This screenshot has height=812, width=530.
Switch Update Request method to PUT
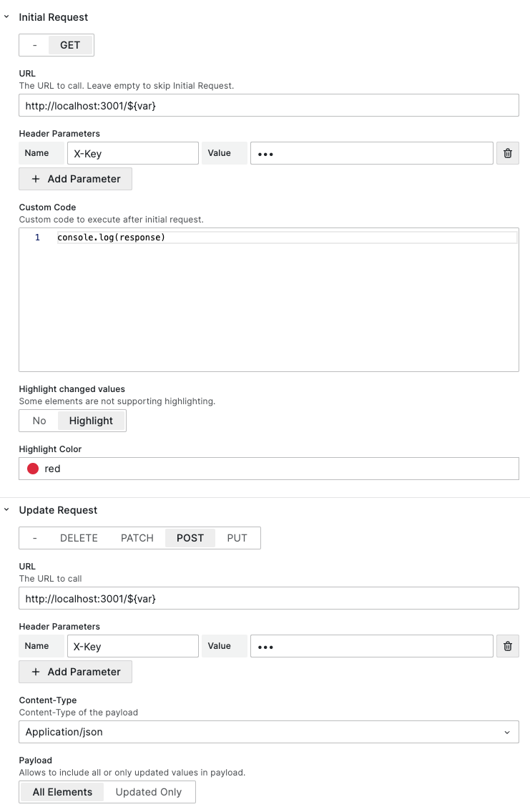click(237, 538)
